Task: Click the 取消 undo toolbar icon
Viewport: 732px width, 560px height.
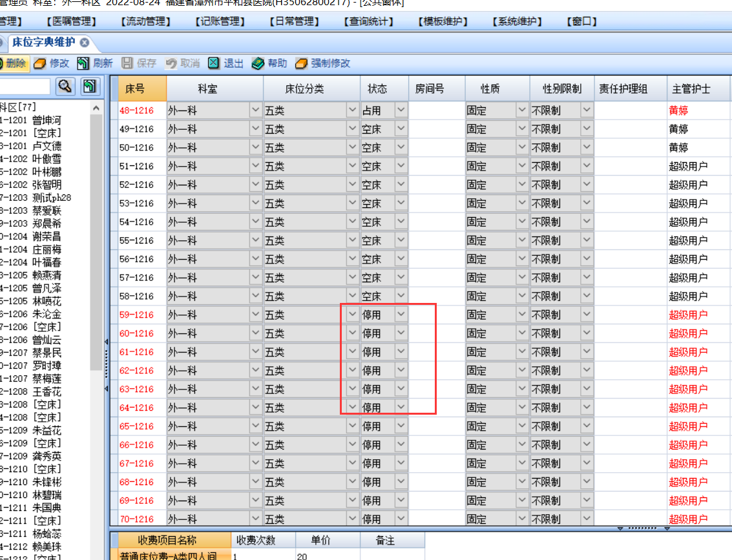Action: pos(171,63)
